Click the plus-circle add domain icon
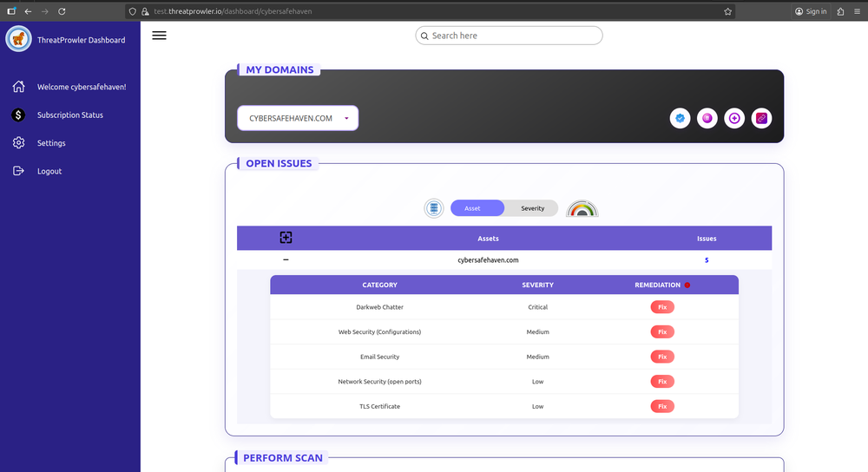This screenshot has height=472, width=868. pyautogui.click(x=734, y=118)
